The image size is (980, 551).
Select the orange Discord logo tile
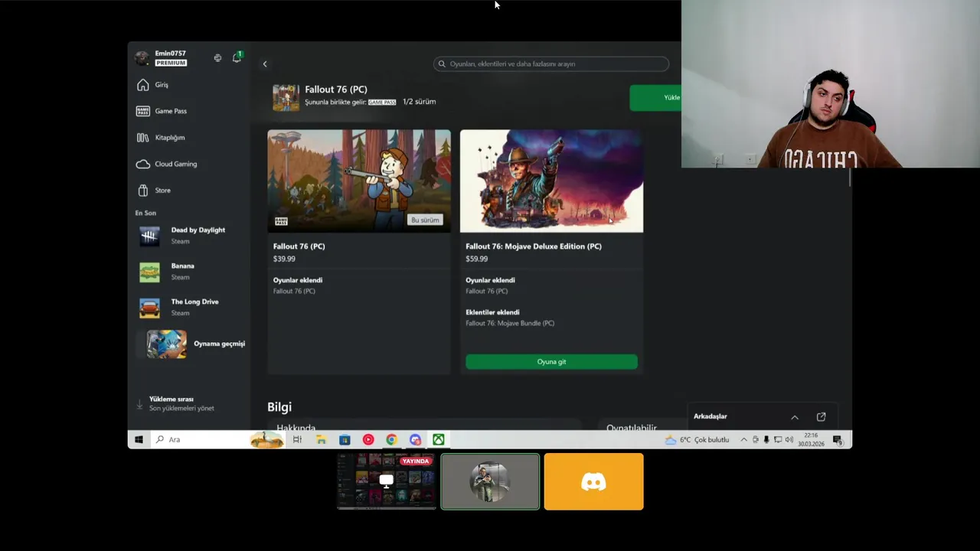click(594, 481)
